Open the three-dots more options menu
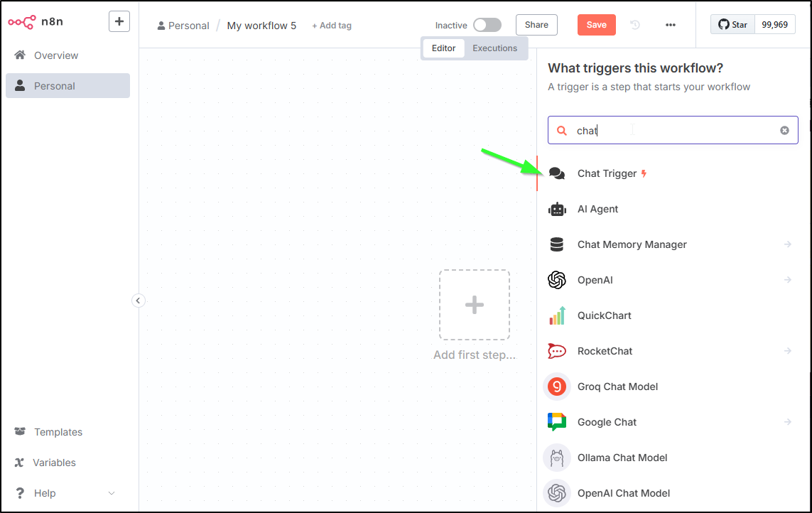 671,25
